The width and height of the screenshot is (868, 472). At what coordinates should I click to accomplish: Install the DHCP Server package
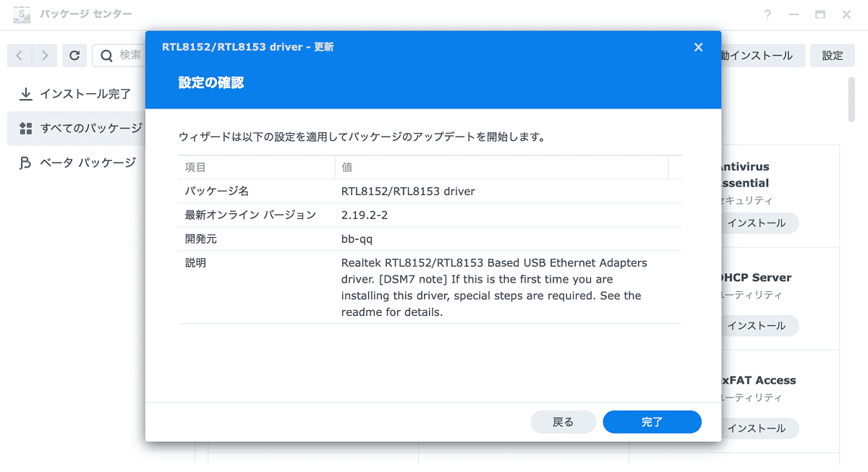click(x=758, y=325)
